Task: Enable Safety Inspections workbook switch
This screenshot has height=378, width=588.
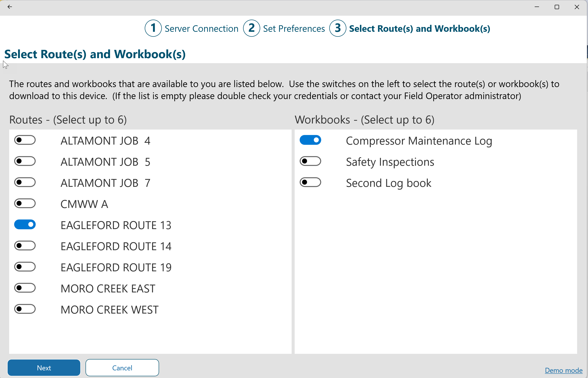Action: (310, 161)
